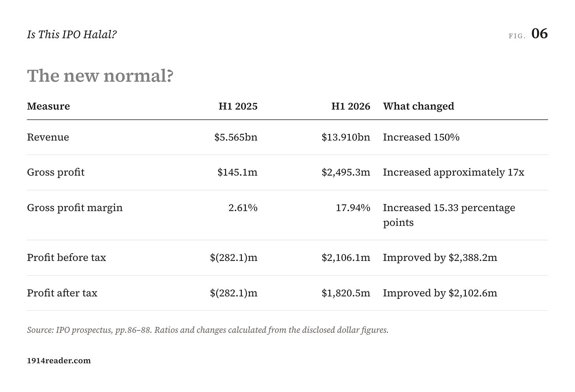Click the FIG. 06 label

click(528, 34)
